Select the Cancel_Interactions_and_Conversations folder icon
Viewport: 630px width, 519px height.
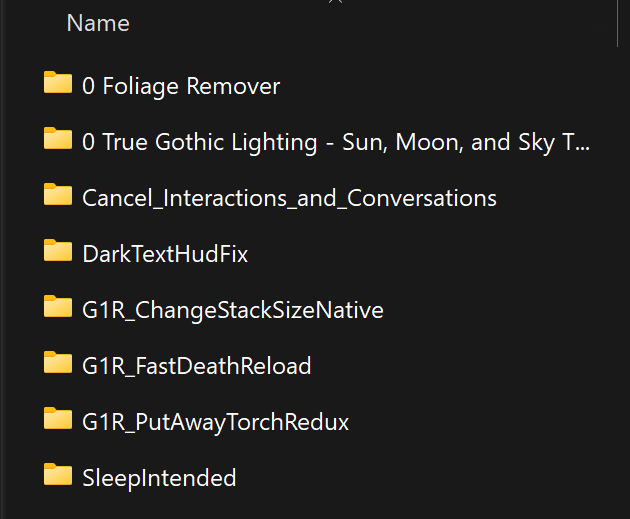58,194
